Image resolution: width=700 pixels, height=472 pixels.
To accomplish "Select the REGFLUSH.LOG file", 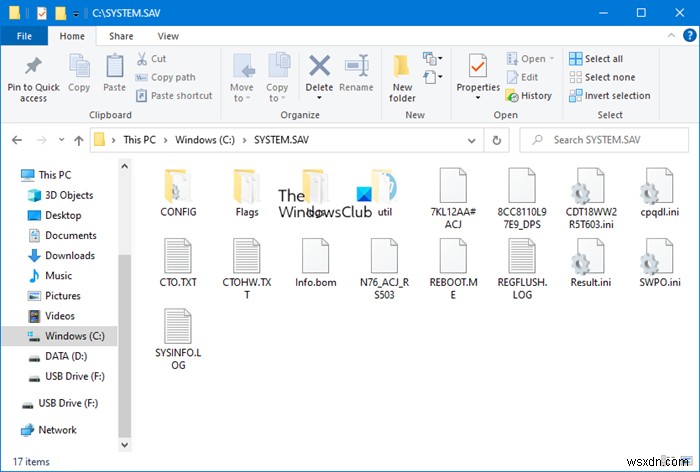I will tap(522, 269).
